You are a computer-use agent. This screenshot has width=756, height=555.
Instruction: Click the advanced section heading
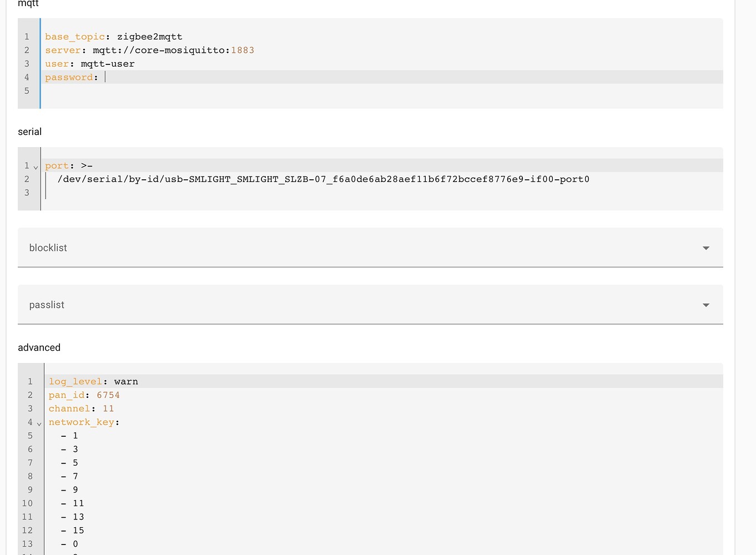pos(39,347)
